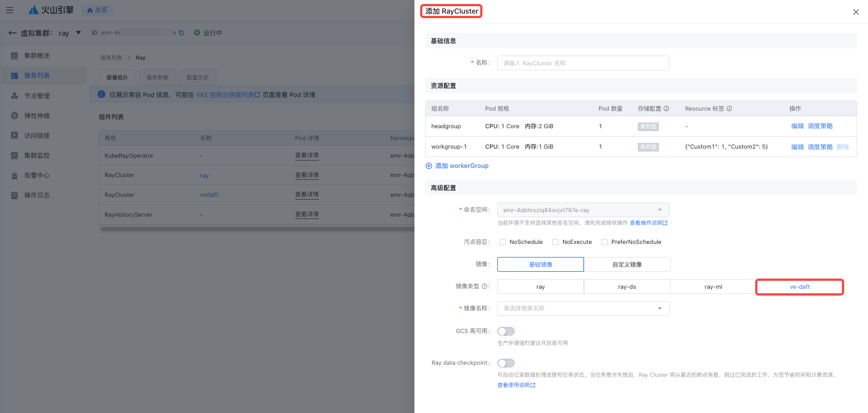Click 编辑 for headgroup row
868x413 pixels.
797,126
